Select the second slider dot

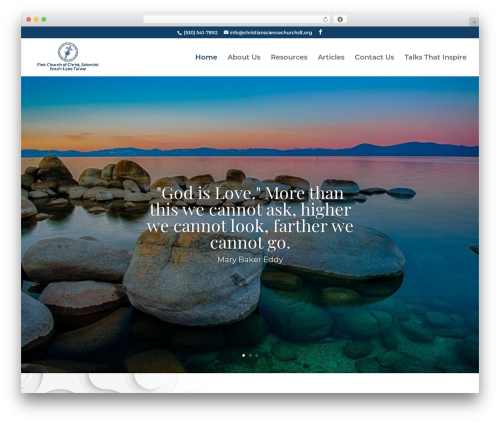click(x=250, y=355)
